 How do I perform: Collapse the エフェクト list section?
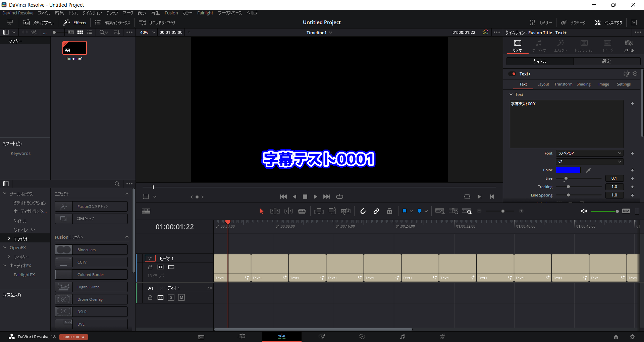(127, 194)
